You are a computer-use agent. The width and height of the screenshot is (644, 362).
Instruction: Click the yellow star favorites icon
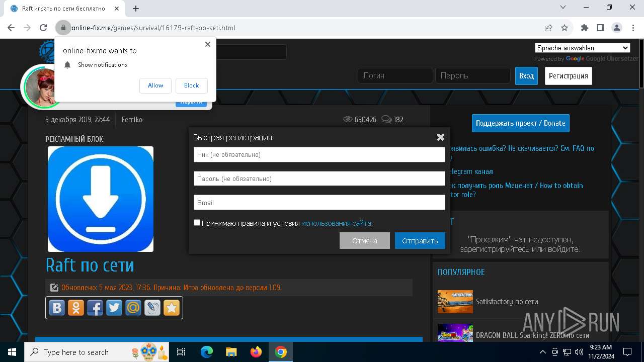pos(172,307)
